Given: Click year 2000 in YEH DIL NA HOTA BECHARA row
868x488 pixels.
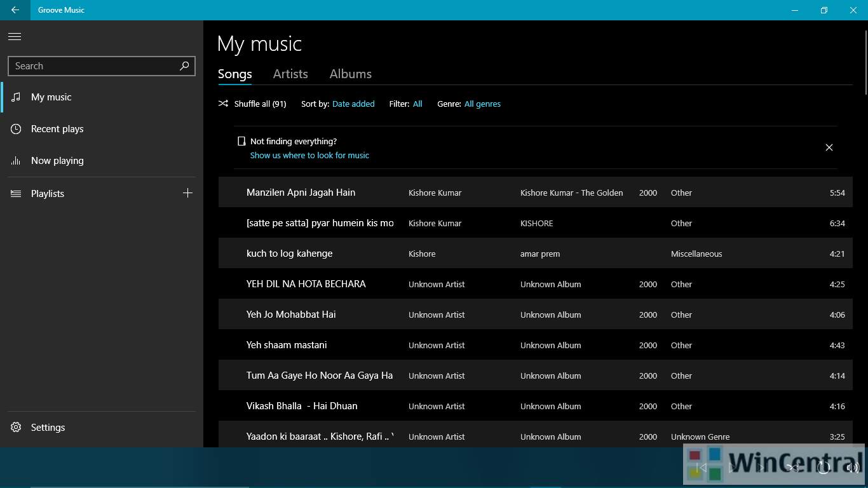Looking at the screenshot, I should click(648, 285).
